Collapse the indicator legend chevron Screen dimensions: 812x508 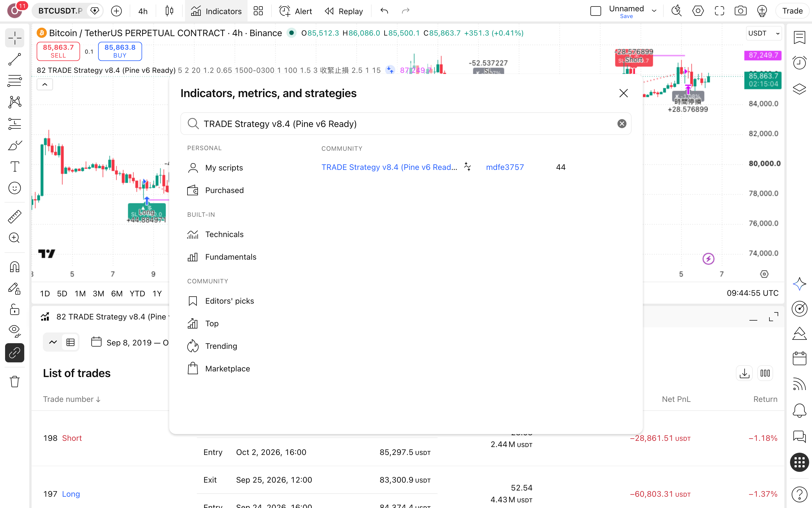[x=45, y=84]
